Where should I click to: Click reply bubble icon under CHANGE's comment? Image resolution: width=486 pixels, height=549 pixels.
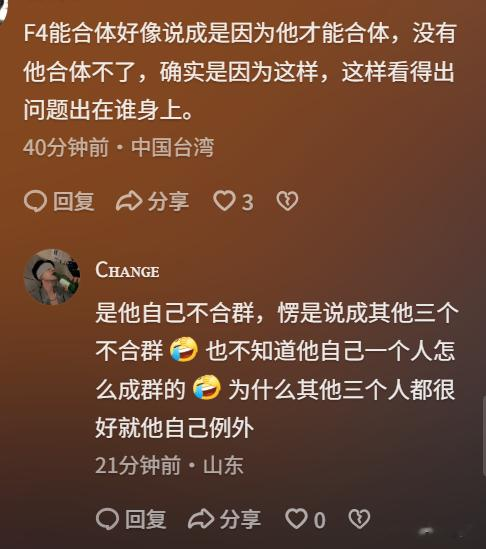tap(107, 519)
